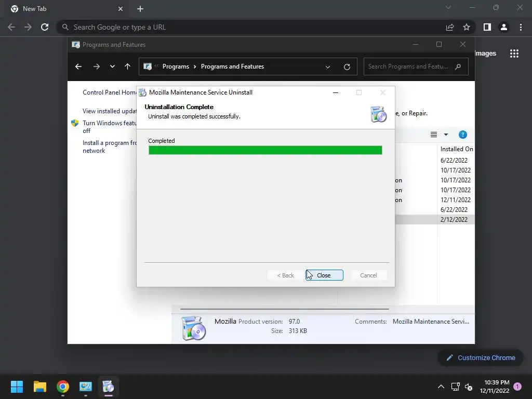Open notification badge in taskbar corner
Screen dimensions: 532x399
pyautogui.click(x=517, y=387)
